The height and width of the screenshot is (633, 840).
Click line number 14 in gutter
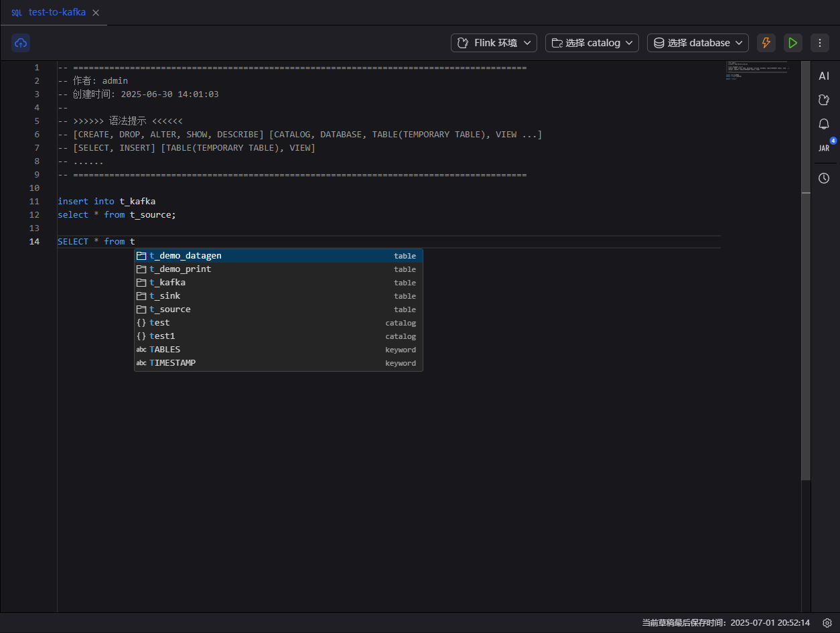[33, 241]
